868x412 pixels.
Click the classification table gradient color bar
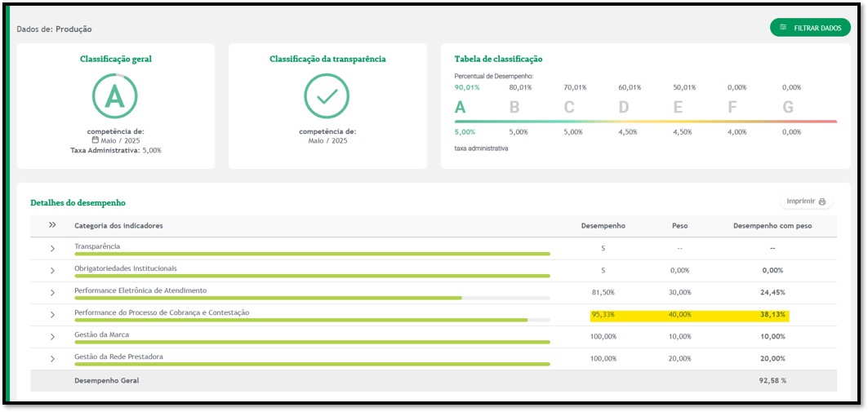(x=645, y=122)
